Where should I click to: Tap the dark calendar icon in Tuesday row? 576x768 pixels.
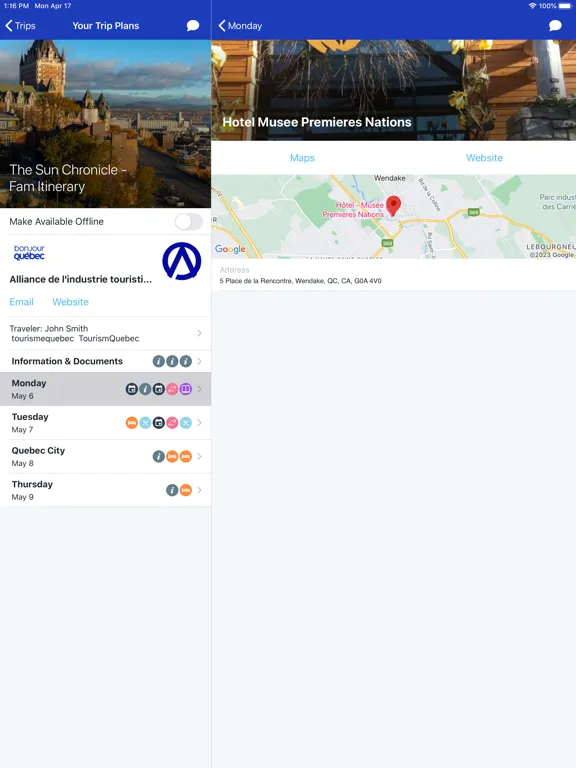(159, 423)
